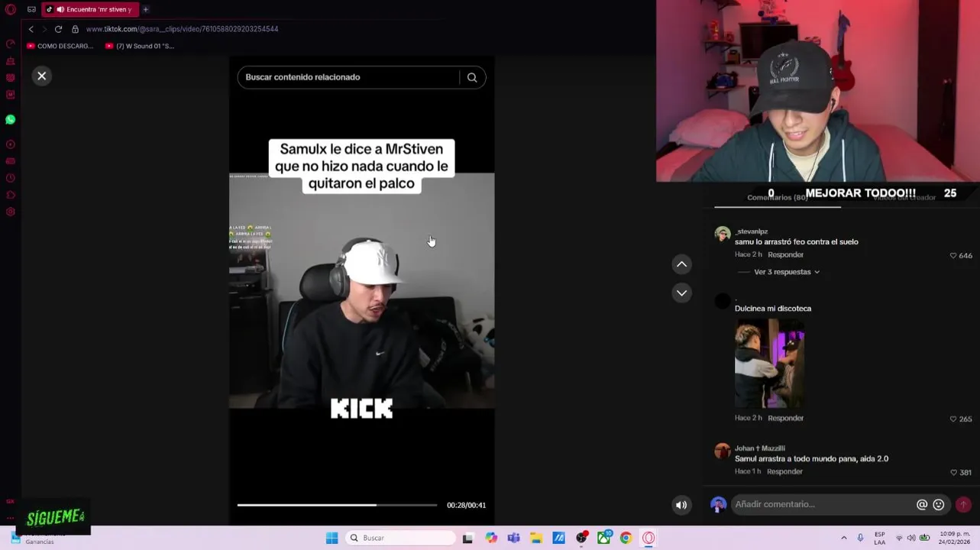
Task: Click the 'Añadir comentario...' field
Action: (822, 504)
